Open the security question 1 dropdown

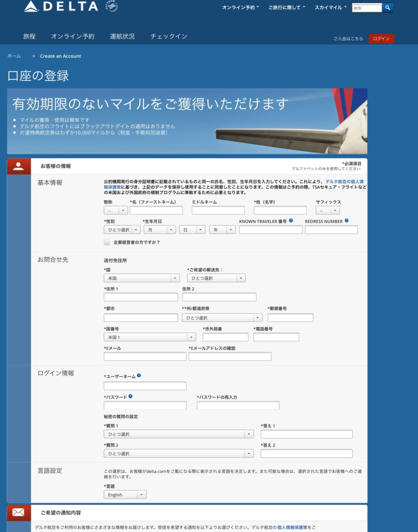point(179,434)
